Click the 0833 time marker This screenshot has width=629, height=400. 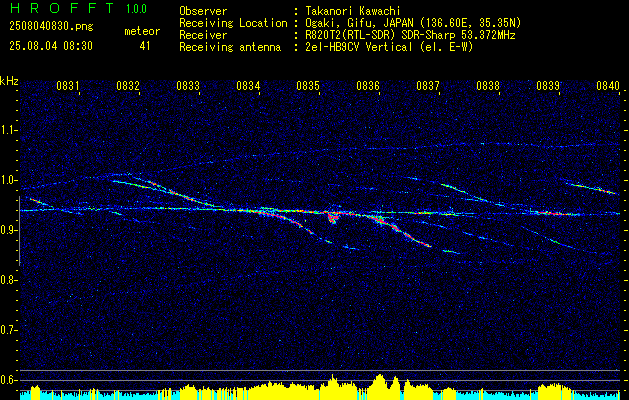coord(188,85)
